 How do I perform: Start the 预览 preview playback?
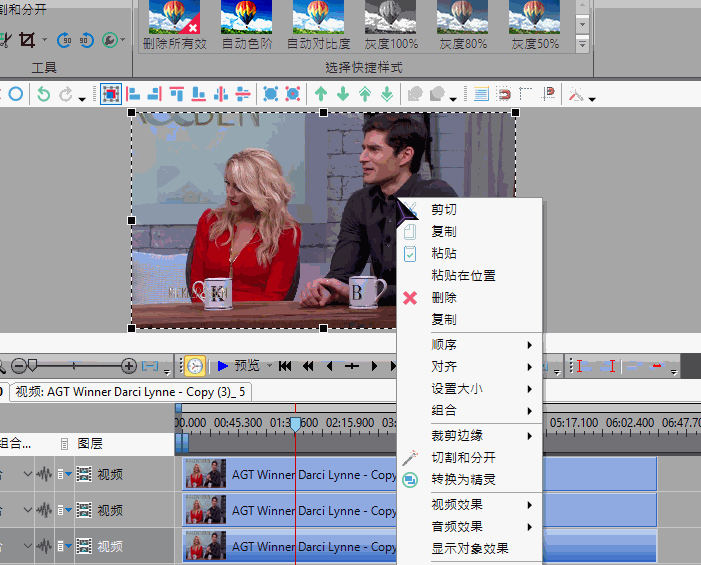click(x=238, y=366)
